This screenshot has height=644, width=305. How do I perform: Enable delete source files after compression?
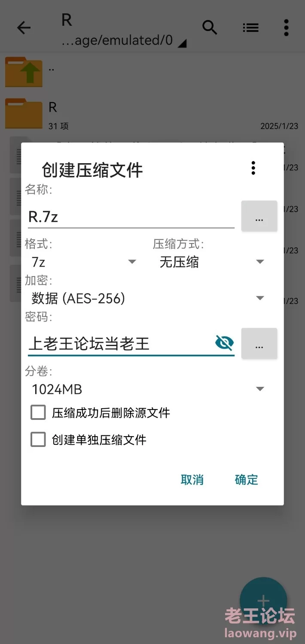(x=38, y=413)
